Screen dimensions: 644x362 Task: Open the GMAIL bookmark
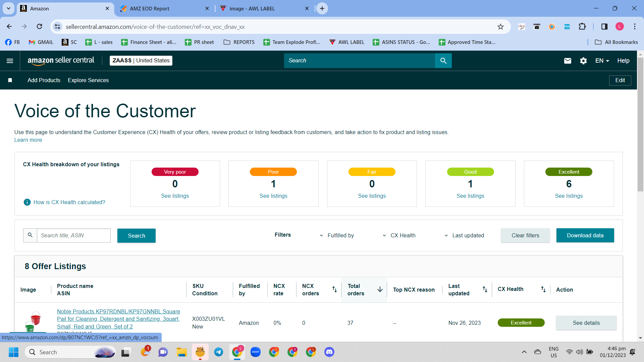coord(41,42)
